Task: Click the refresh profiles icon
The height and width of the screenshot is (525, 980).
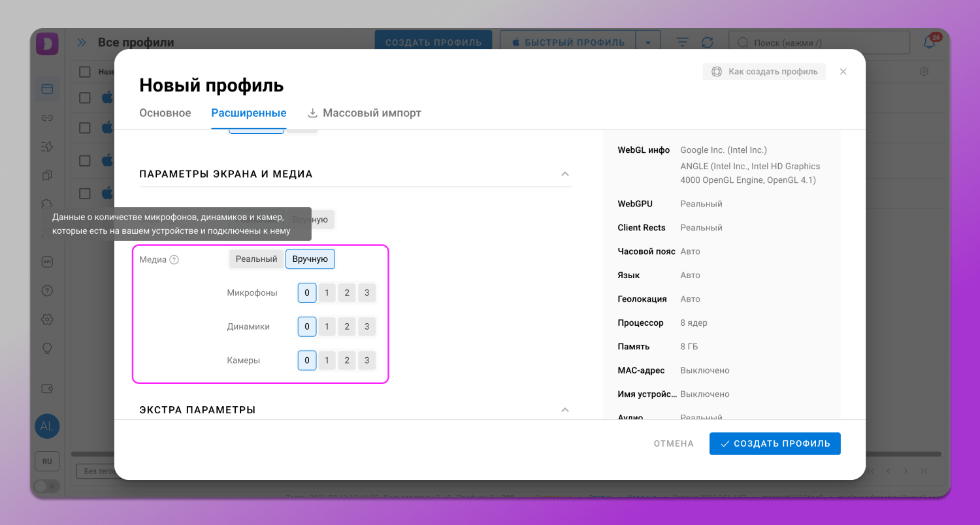Action: 707,42
